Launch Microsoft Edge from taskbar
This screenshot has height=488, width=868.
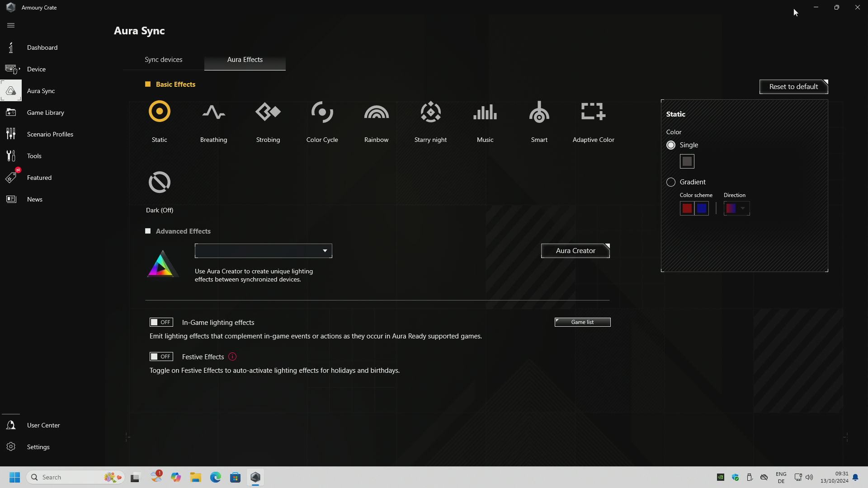point(215,477)
